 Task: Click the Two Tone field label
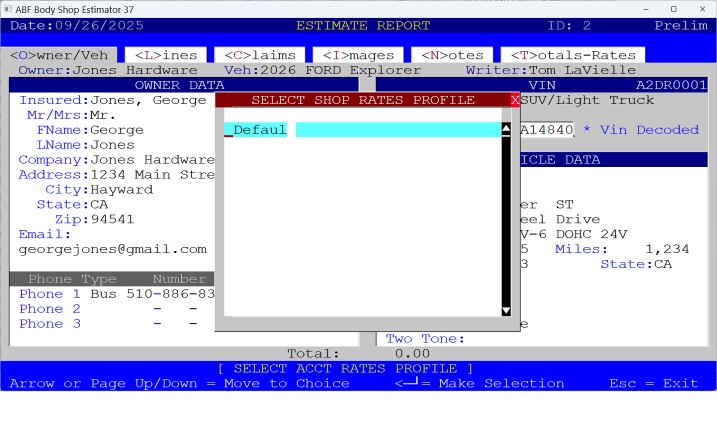click(425, 339)
